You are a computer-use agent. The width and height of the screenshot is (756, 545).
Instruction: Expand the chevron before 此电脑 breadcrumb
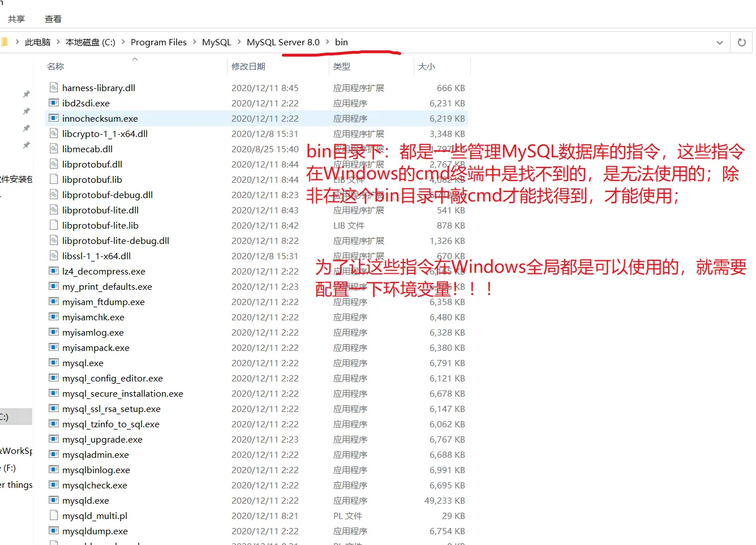(x=17, y=42)
